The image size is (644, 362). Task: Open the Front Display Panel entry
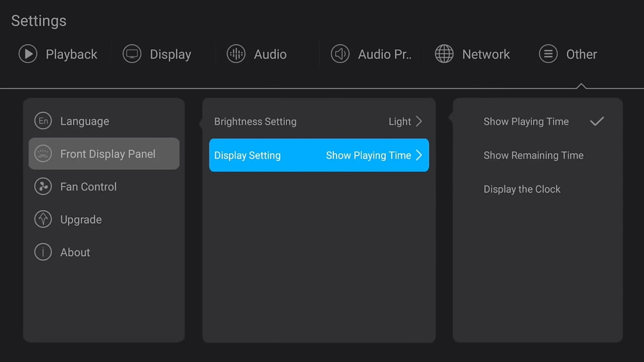(x=107, y=154)
